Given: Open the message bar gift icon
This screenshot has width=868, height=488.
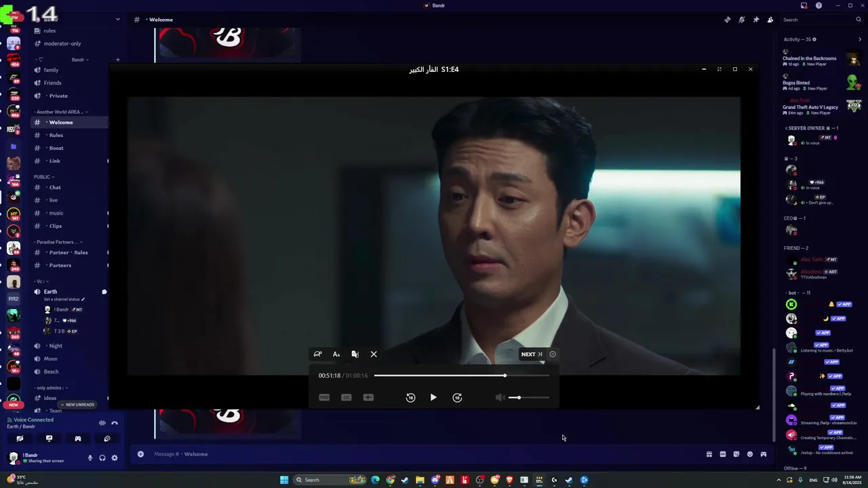Looking at the screenshot, I should click(x=709, y=454).
